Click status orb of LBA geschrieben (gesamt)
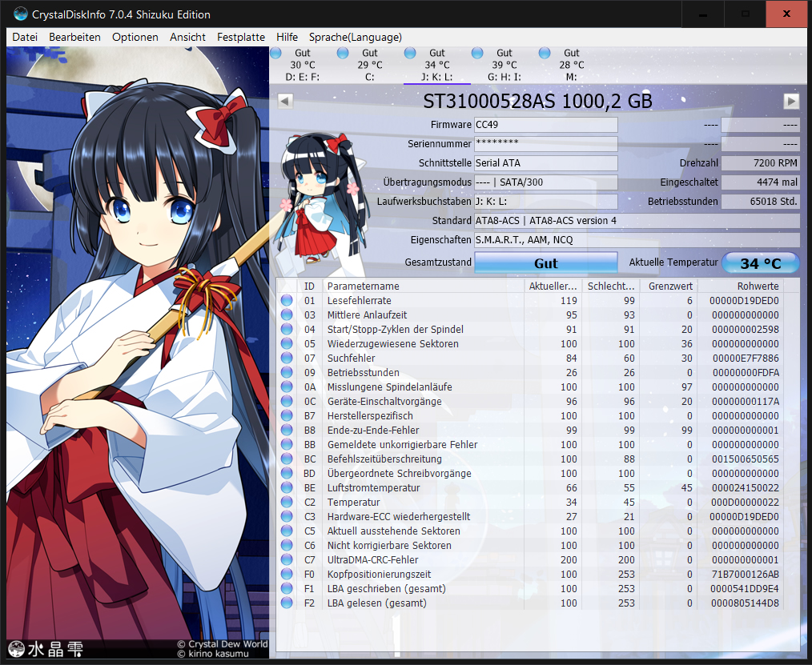 point(287,588)
